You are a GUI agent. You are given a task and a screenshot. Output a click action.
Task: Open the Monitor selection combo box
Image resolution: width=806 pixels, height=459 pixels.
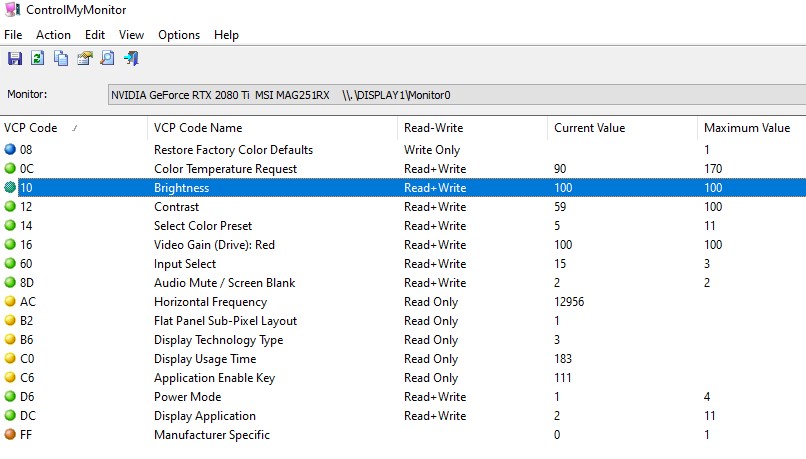pyautogui.click(x=455, y=95)
